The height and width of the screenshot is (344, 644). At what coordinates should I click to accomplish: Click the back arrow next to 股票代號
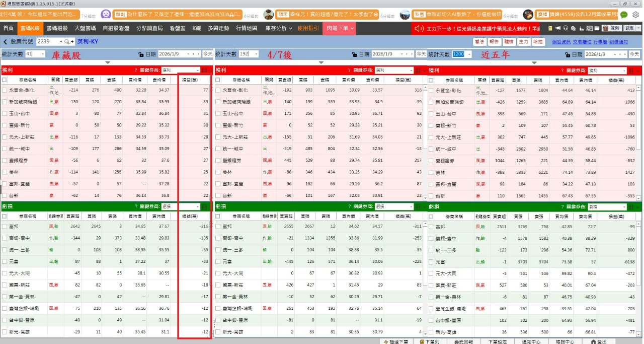point(6,42)
